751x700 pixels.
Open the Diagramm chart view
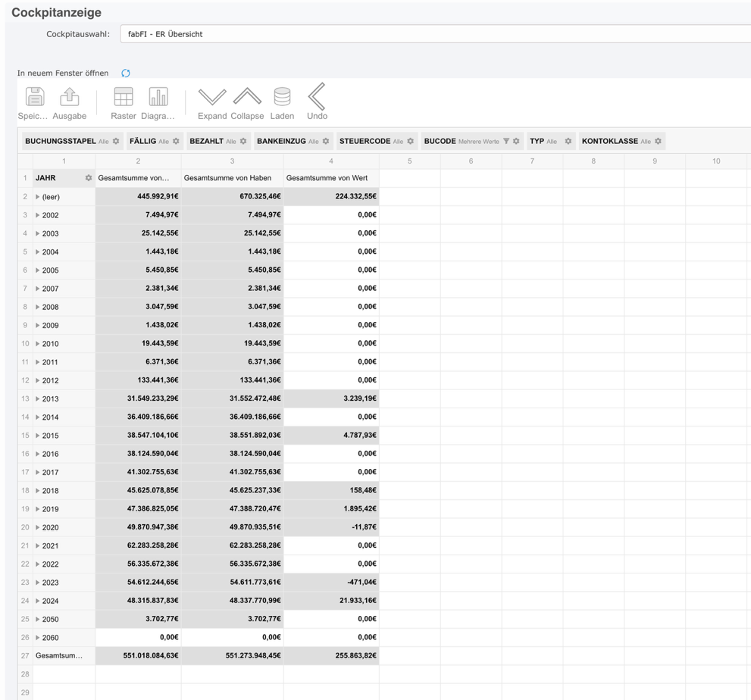pyautogui.click(x=158, y=97)
